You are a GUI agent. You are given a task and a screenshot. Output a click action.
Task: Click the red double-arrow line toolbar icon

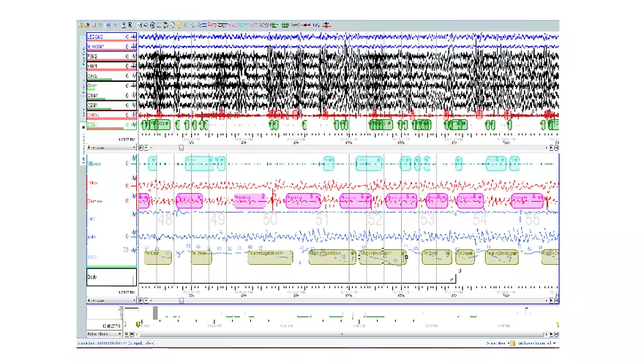click(306, 25)
